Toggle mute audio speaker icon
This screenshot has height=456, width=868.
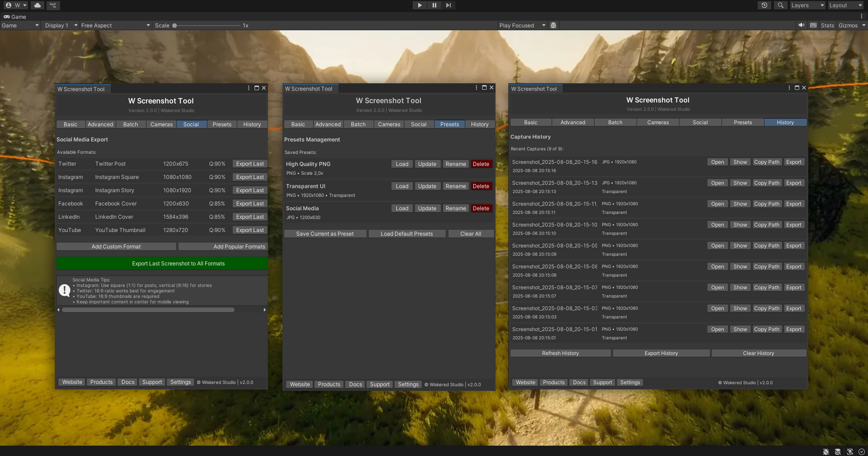pyautogui.click(x=801, y=25)
